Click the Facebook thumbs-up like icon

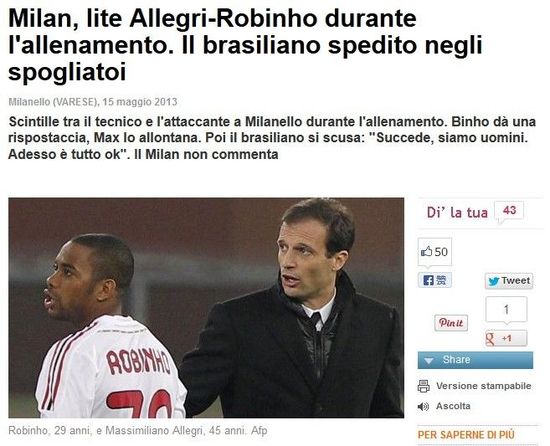426,252
